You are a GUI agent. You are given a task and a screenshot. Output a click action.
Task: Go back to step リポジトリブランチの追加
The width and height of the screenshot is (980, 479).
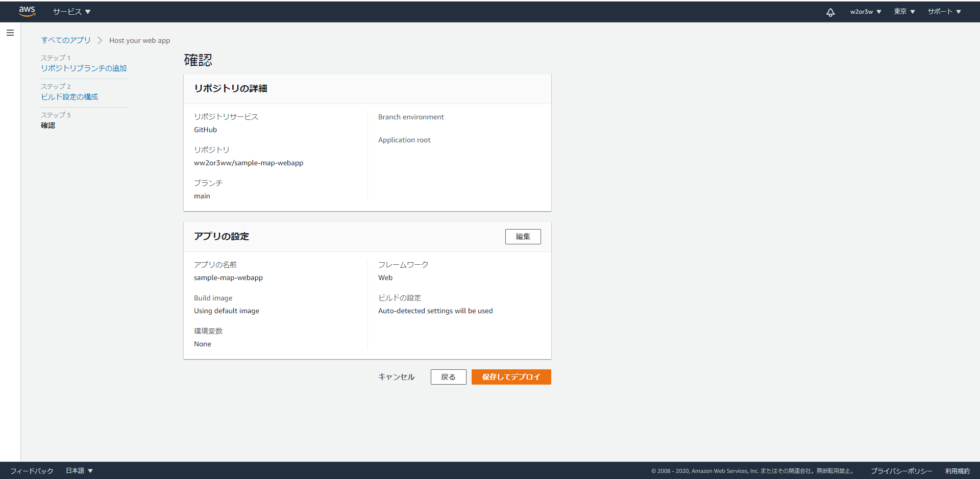click(x=84, y=68)
